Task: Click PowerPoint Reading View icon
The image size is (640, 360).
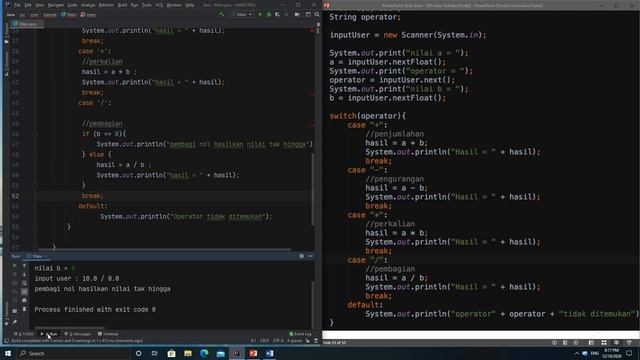Action: 616,342
